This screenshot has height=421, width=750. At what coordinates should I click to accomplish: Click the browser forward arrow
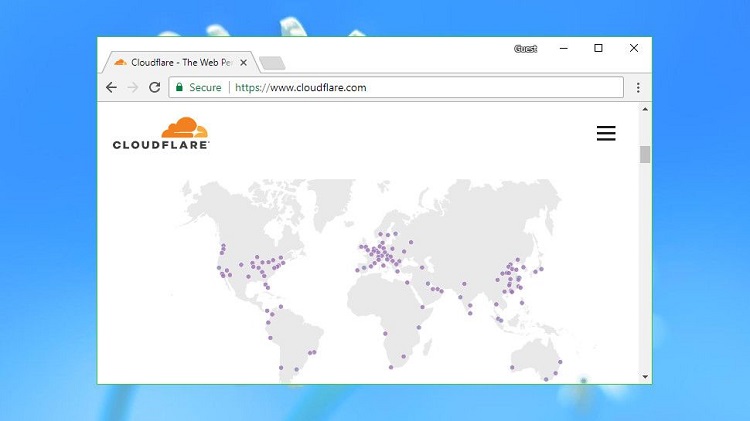133,88
